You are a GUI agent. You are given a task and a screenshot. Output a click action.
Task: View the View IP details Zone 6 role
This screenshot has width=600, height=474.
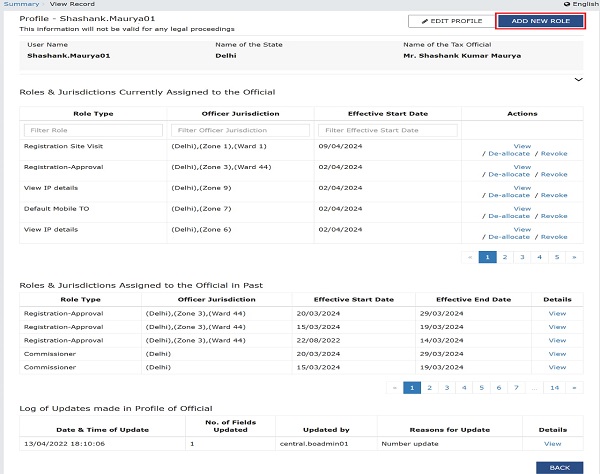pos(522,230)
